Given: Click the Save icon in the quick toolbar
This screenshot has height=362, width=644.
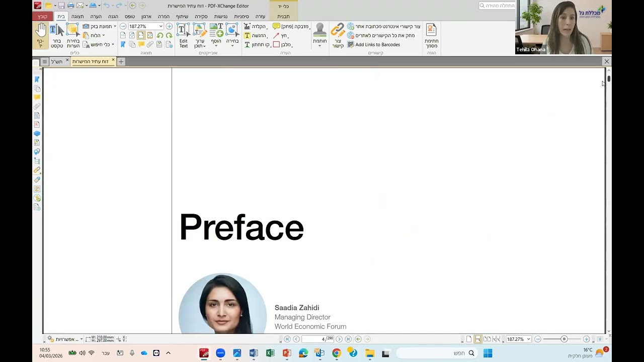Looking at the screenshot, I should click(x=61, y=6).
